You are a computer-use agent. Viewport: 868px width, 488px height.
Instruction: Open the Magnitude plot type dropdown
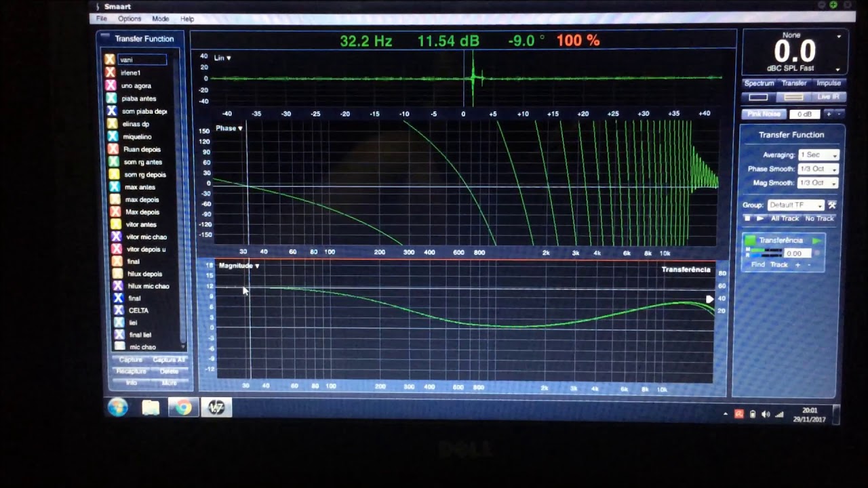coord(239,266)
